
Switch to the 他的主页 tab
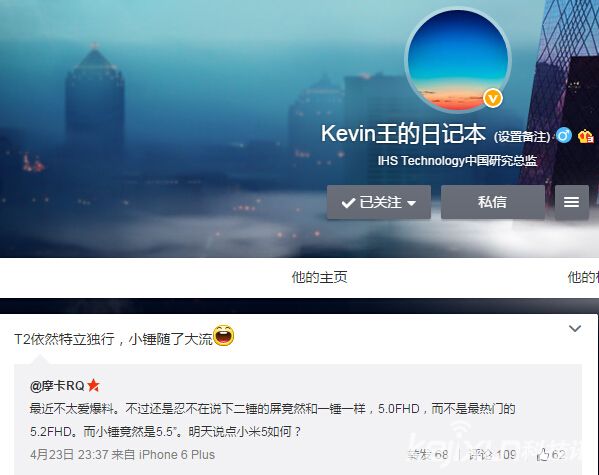(x=319, y=277)
